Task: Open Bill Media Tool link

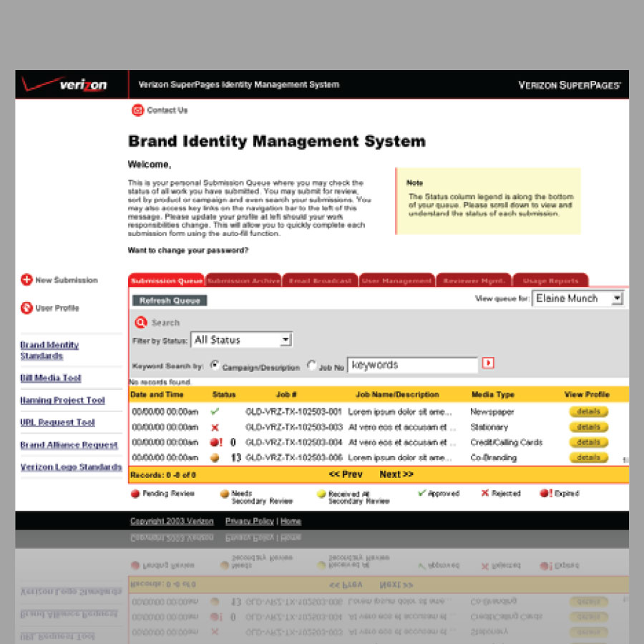Action: [x=51, y=378]
